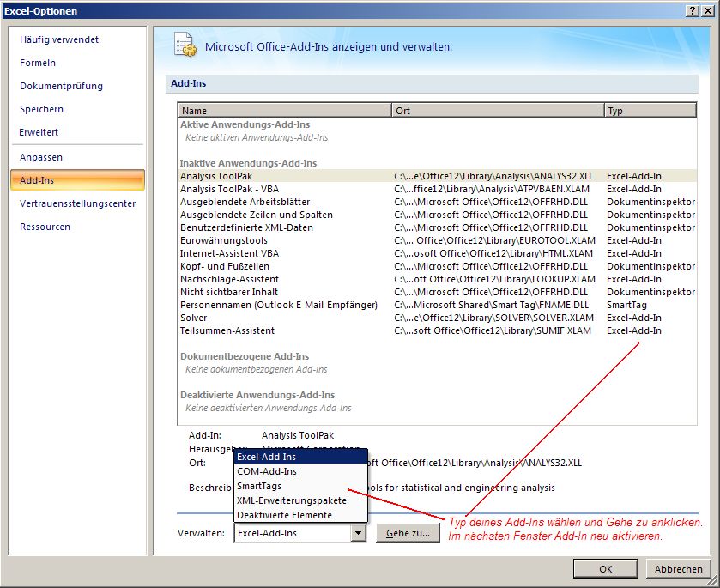Select Analysis ToolPak - VBA entry
The image size is (720, 588).
(438, 189)
